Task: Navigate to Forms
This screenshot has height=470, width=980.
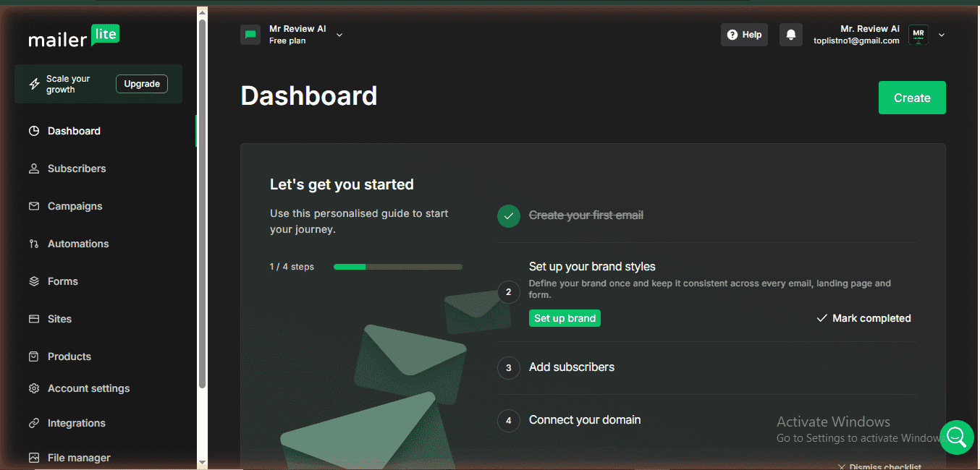Action: pos(63,281)
